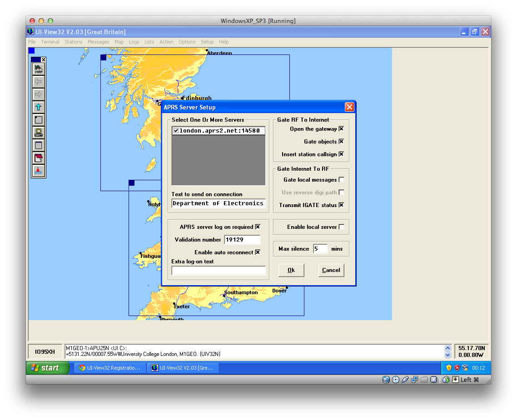The width and height of the screenshot is (517, 420).
Task: Click Text to send on connection field
Action: click(x=218, y=203)
